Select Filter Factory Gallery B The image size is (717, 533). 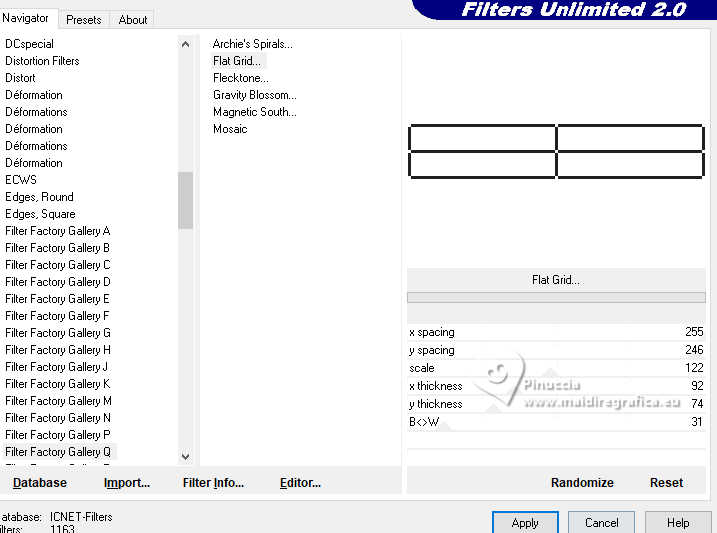[x=58, y=248]
